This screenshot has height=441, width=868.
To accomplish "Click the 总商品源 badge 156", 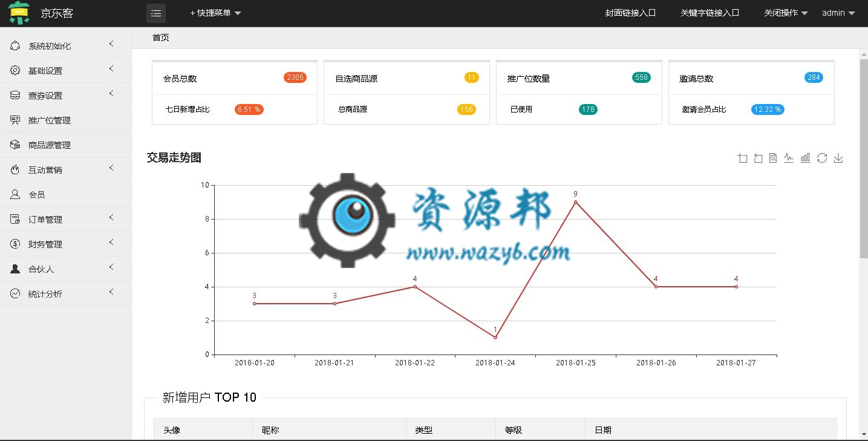I will coord(466,109).
